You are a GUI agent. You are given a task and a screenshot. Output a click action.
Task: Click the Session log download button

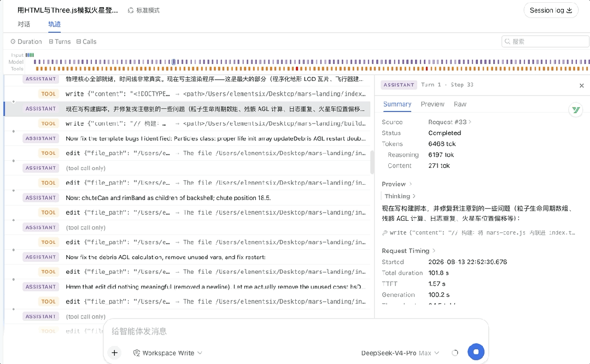pos(551,10)
